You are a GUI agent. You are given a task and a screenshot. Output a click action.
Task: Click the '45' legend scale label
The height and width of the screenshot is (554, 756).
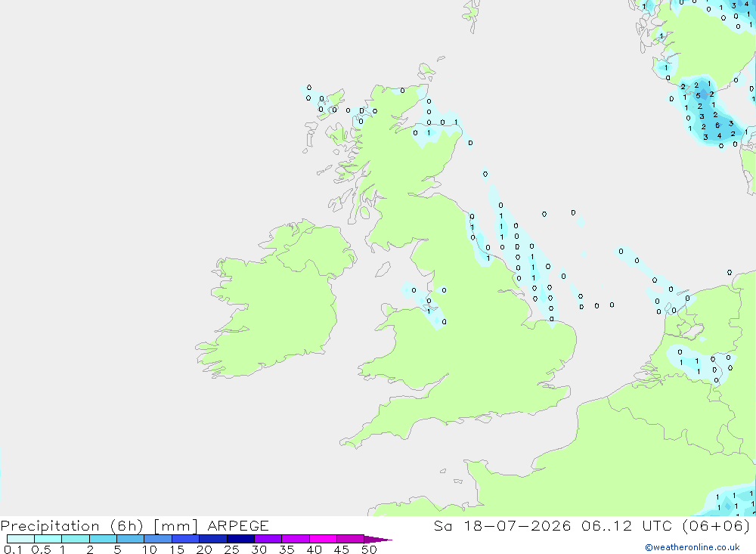[342, 549]
